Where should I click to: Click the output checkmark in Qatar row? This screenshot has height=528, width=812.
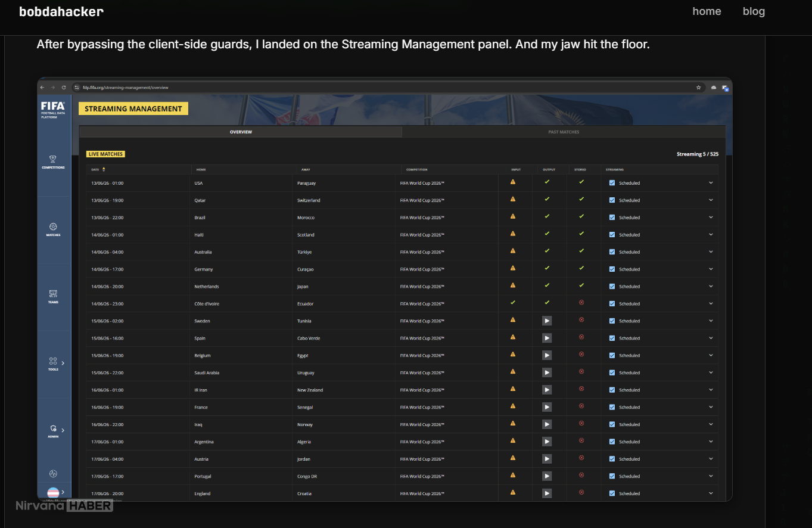(547, 199)
